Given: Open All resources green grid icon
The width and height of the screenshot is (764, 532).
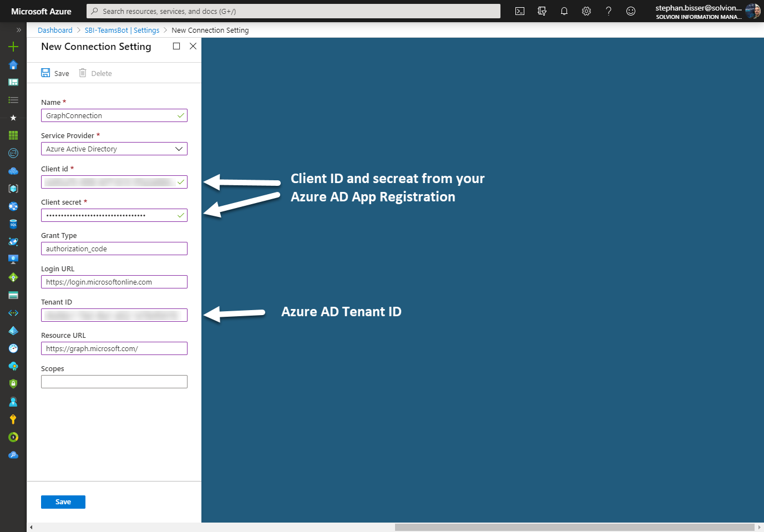Looking at the screenshot, I should (x=13, y=135).
